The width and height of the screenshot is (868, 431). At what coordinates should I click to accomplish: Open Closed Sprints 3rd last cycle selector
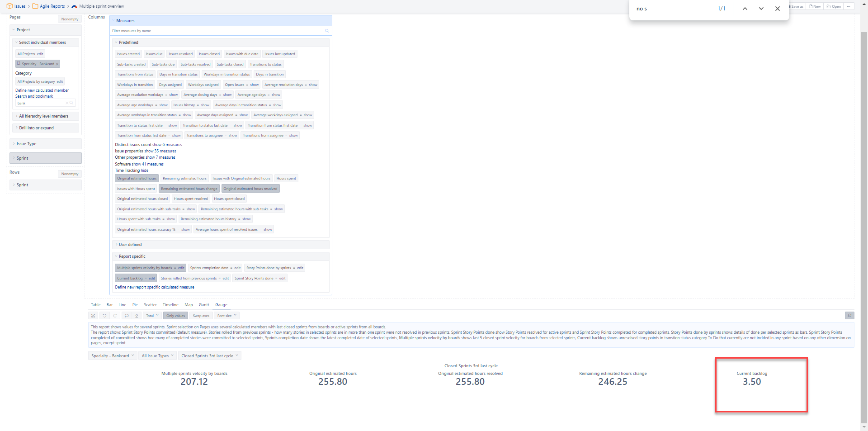tap(209, 356)
